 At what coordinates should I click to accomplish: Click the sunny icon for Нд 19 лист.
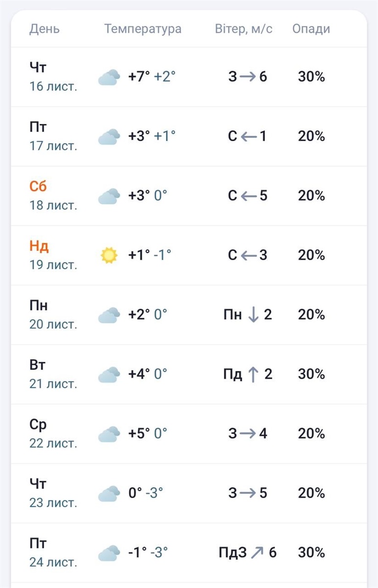pos(109,255)
